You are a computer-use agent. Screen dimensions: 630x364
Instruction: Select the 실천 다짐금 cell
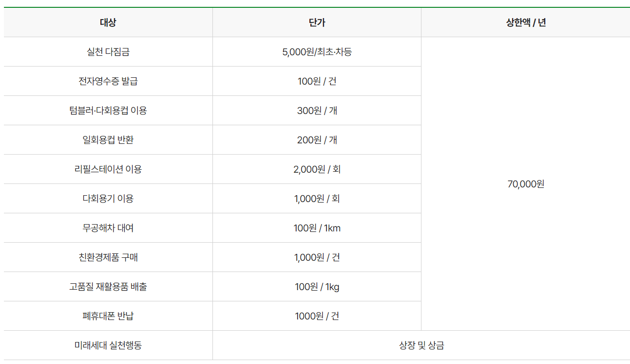108,52
